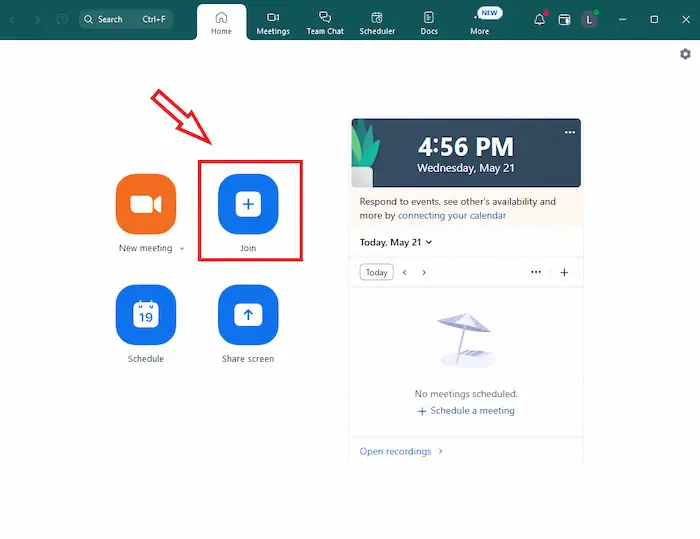
Task: Click the Search box in the title bar
Action: (x=126, y=19)
